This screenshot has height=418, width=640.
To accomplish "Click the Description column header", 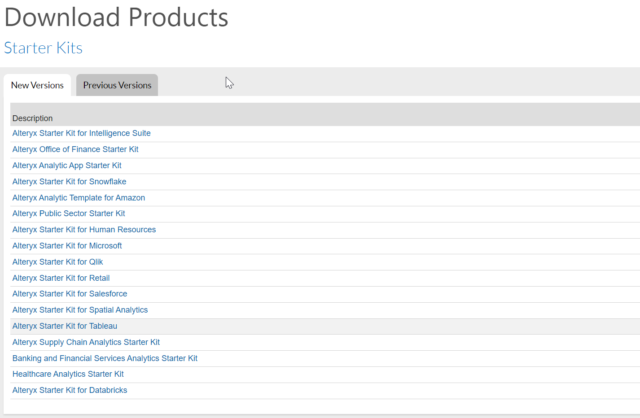I will (32, 118).
